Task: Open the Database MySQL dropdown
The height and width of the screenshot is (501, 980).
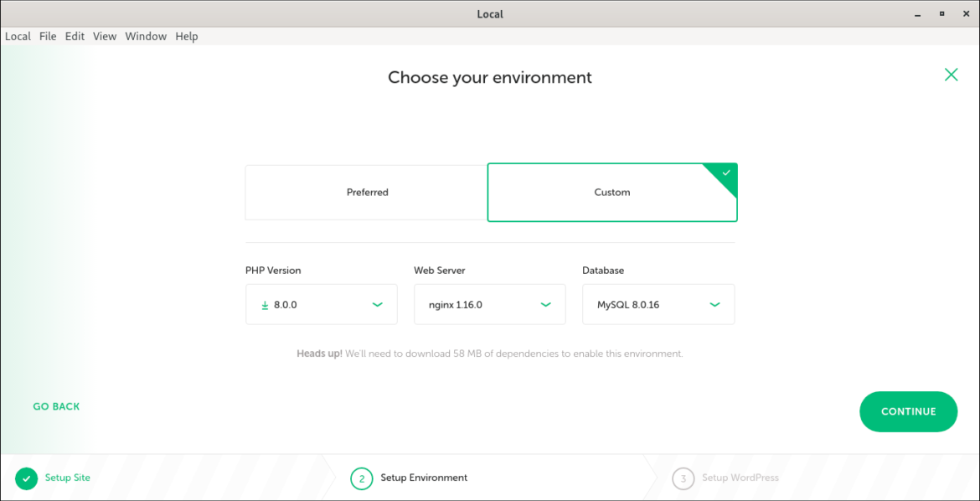Action: coord(658,305)
